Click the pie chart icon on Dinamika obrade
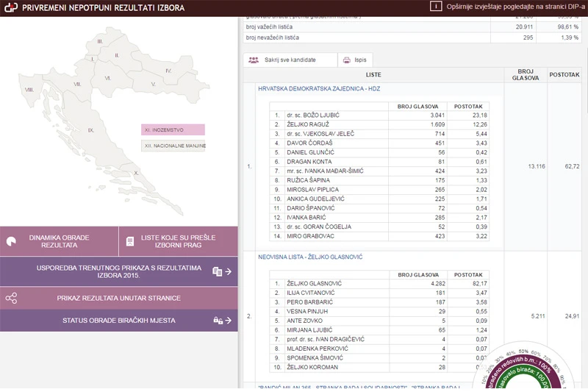This screenshot has height=392, width=588. click(x=11, y=241)
